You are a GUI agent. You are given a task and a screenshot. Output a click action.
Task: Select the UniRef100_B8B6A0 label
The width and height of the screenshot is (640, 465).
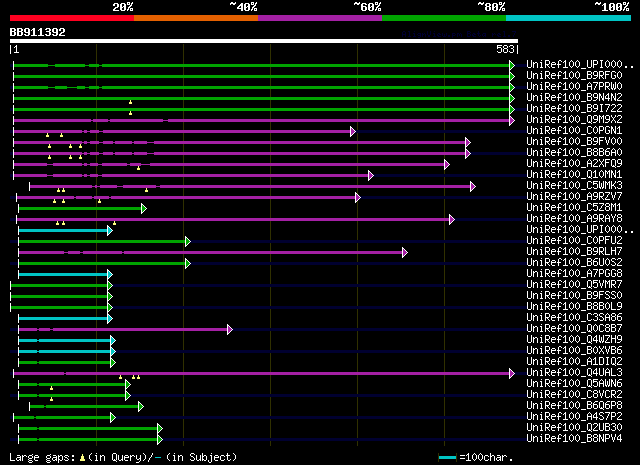pyautogui.click(x=574, y=153)
